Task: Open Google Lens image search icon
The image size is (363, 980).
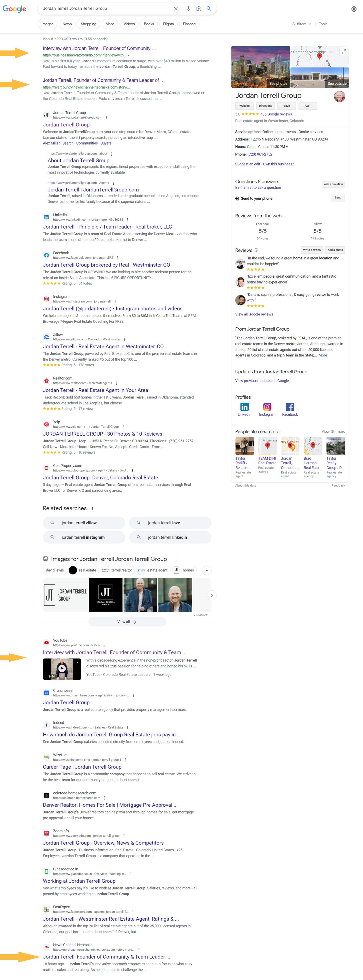Action: tap(198, 9)
